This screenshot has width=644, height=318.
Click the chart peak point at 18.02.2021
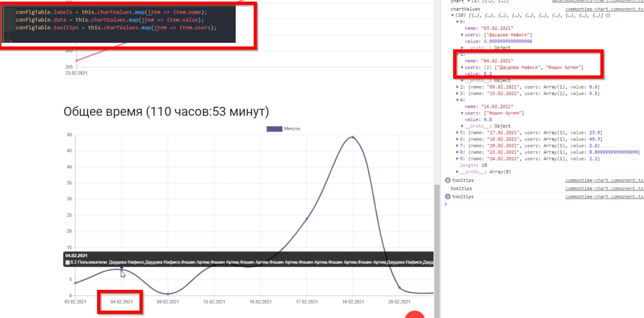click(353, 137)
